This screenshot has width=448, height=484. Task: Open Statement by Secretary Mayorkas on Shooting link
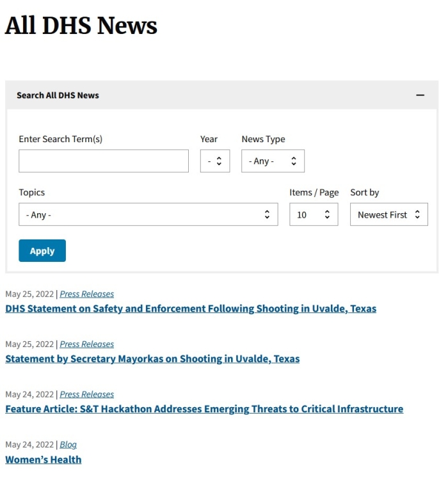point(152,359)
